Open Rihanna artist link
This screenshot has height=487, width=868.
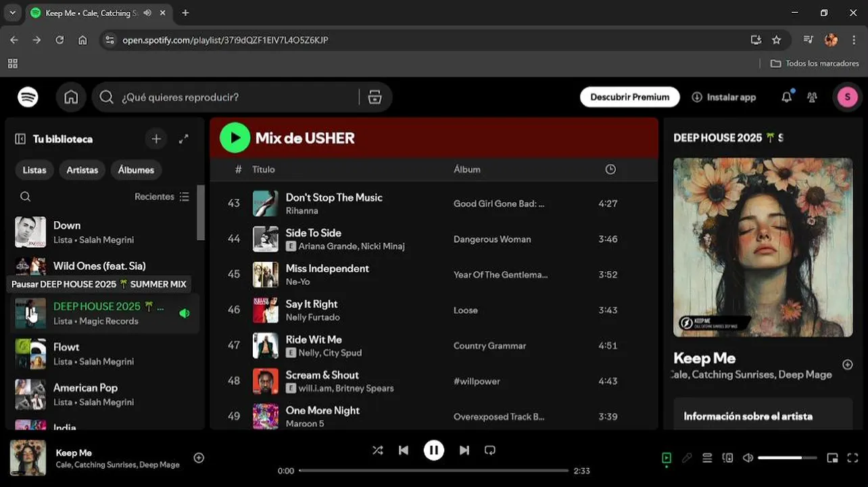click(302, 211)
